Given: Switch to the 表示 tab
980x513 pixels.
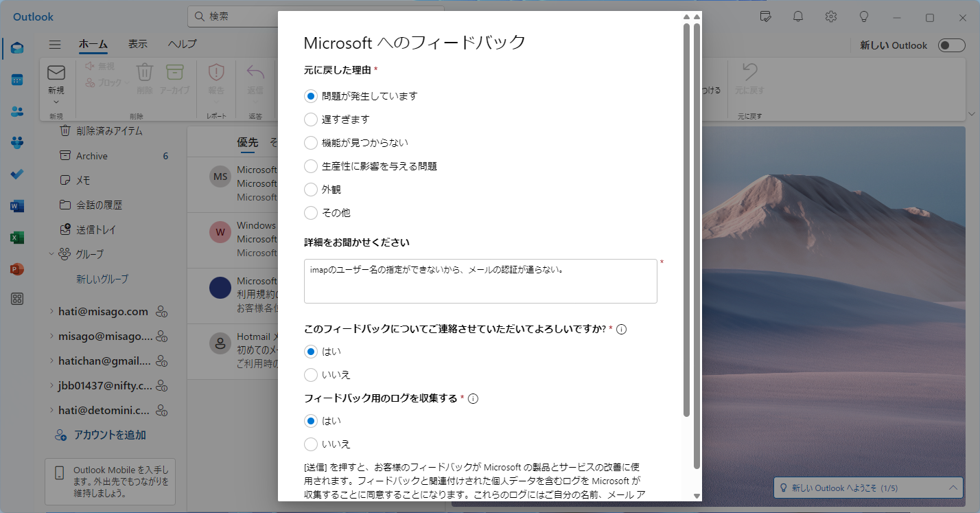Looking at the screenshot, I should pyautogui.click(x=137, y=44).
